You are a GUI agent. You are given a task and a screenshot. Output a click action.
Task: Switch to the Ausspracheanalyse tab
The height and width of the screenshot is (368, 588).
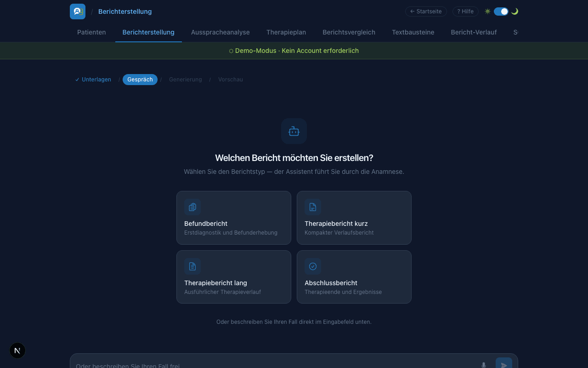pos(220,32)
